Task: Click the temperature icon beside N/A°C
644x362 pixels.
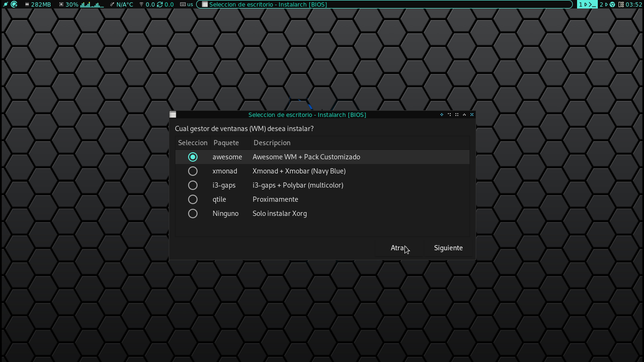Action: pyautogui.click(x=112, y=4)
